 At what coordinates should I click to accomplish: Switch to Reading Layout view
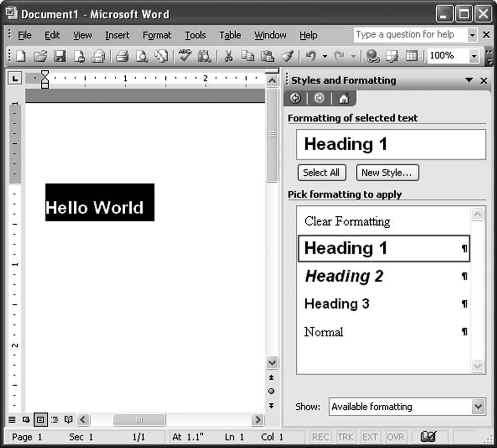click(69, 420)
